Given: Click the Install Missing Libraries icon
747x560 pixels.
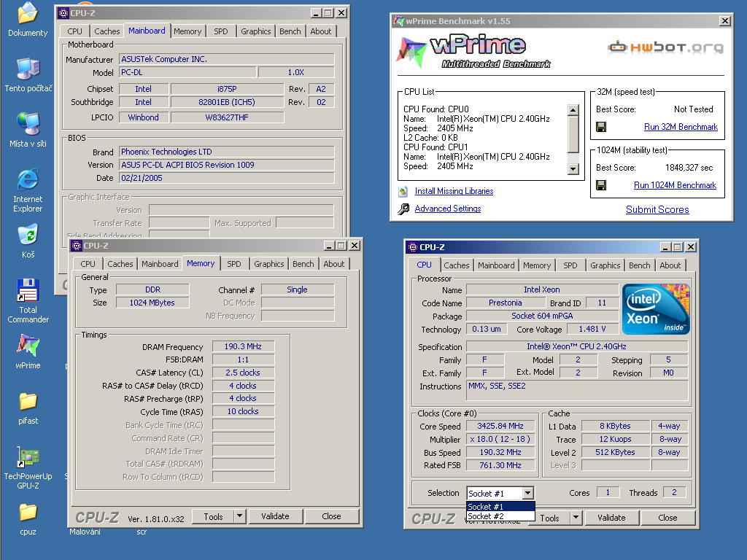Looking at the screenshot, I should point(403,192).
